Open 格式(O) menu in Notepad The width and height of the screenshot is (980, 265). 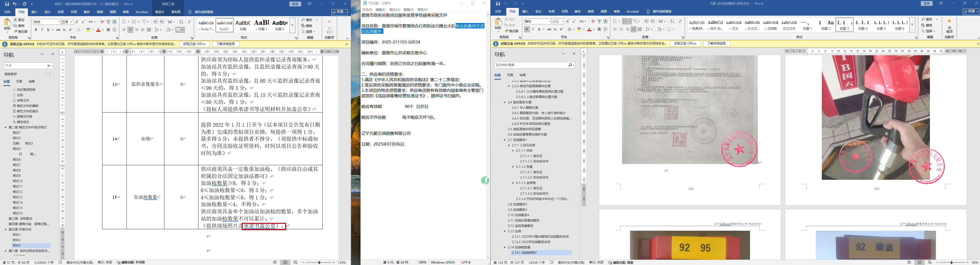pos(394,9)
